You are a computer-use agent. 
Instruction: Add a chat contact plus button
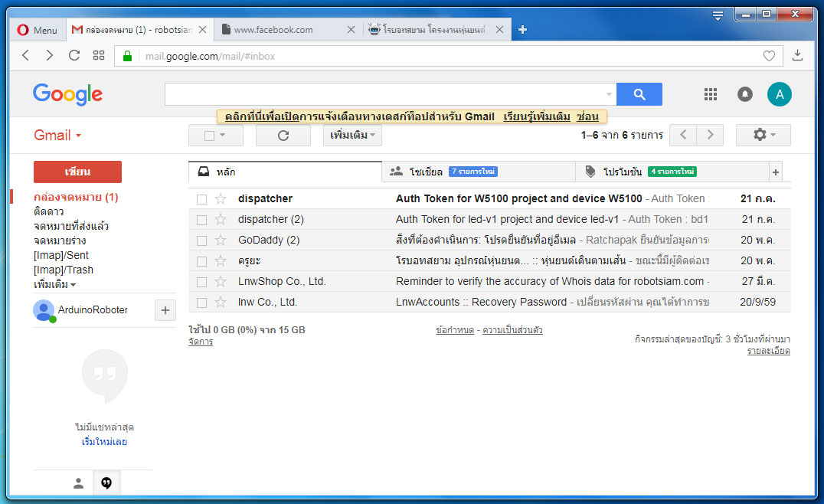[x=165, y=310]
